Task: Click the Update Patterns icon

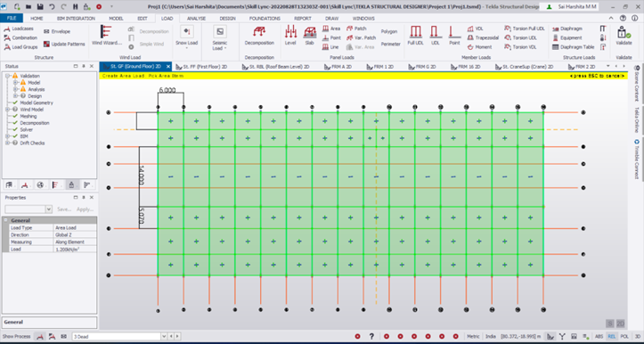Action: [x=64, y=44]
